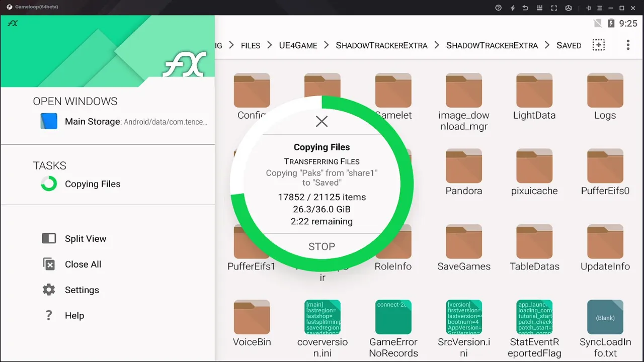Image resolution: width=644 pixels, height=362 pixels.
Task: Open GameErrorNoRecords file
Action: point(393,329)
